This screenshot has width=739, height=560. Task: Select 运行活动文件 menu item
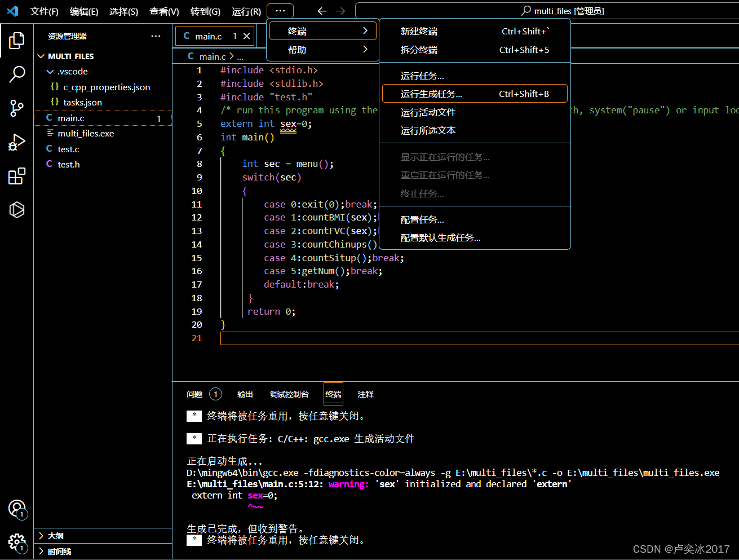[x=475, y=112]
